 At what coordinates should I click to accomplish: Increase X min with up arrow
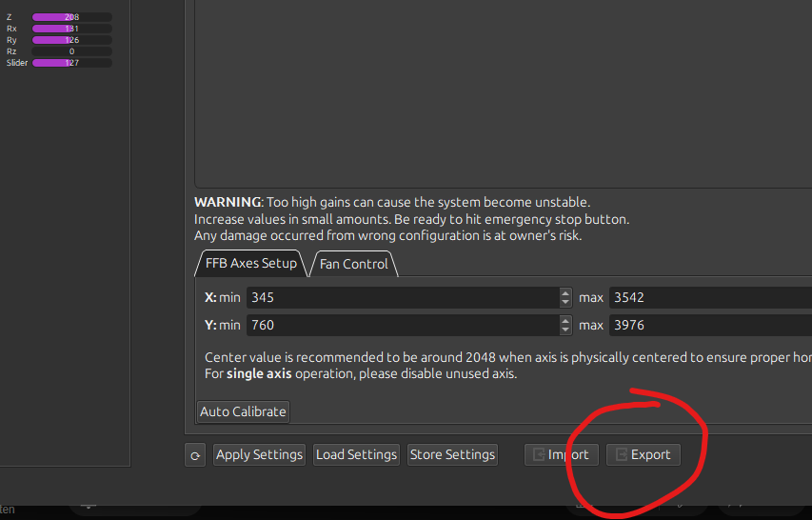tap(565, 293)
